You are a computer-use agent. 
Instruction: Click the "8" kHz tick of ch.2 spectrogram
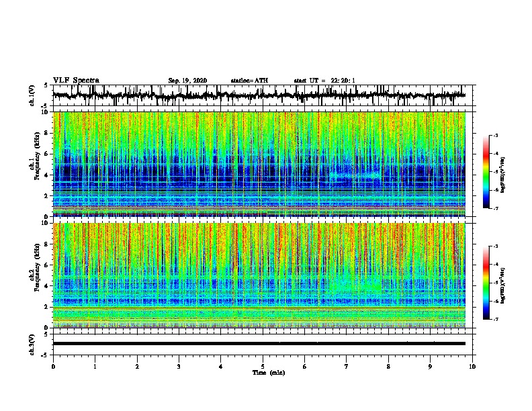point(47,244)
